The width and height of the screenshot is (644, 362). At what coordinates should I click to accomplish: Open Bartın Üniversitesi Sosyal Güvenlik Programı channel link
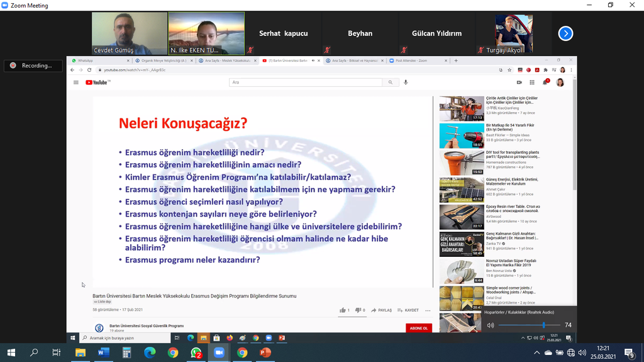coord(147,326)
